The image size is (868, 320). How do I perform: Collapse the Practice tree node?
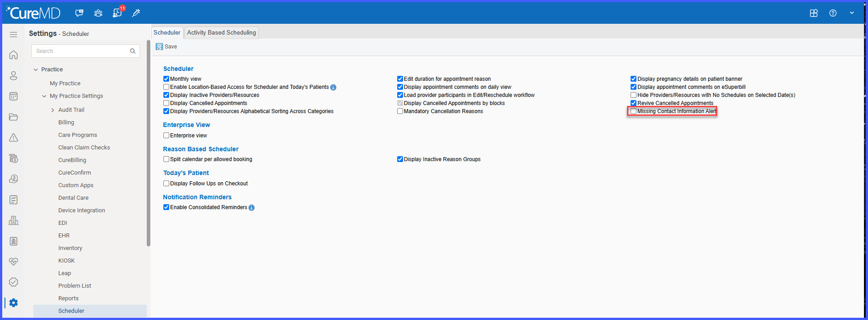click(x=35, y=70)
